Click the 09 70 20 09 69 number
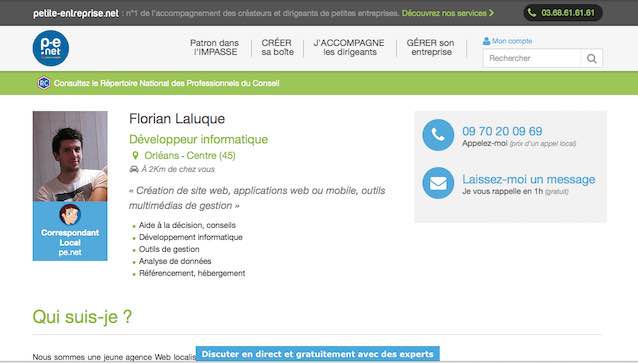This screenshot has height=363, width=638. point(502,131)
